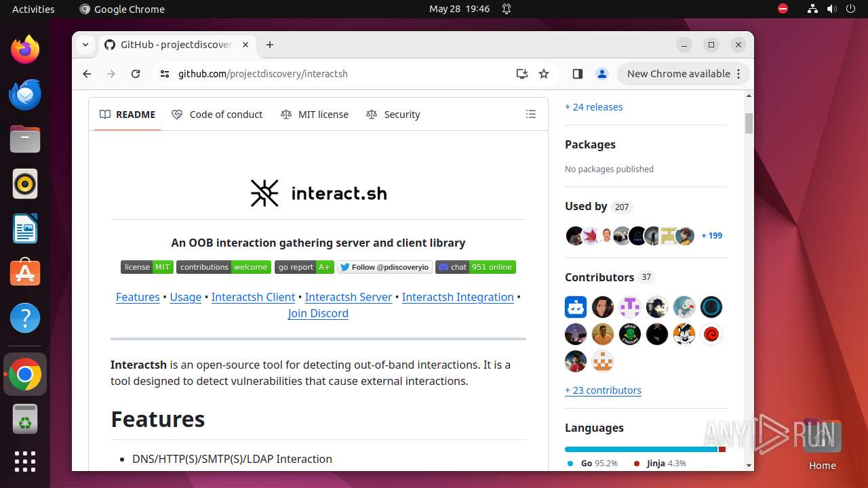Screen dimensions: 868x488
Task: Open the contributions welcome badge
Action: coord(224,267)
